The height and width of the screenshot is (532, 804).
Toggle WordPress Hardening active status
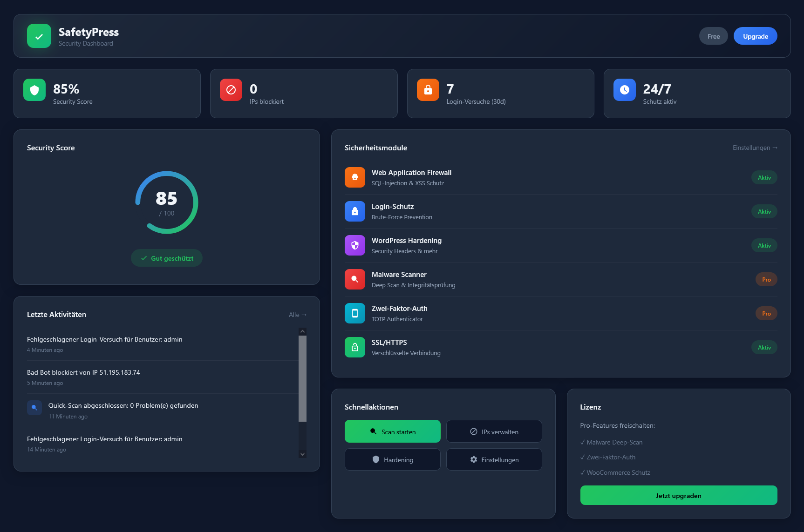coord(764,245)
